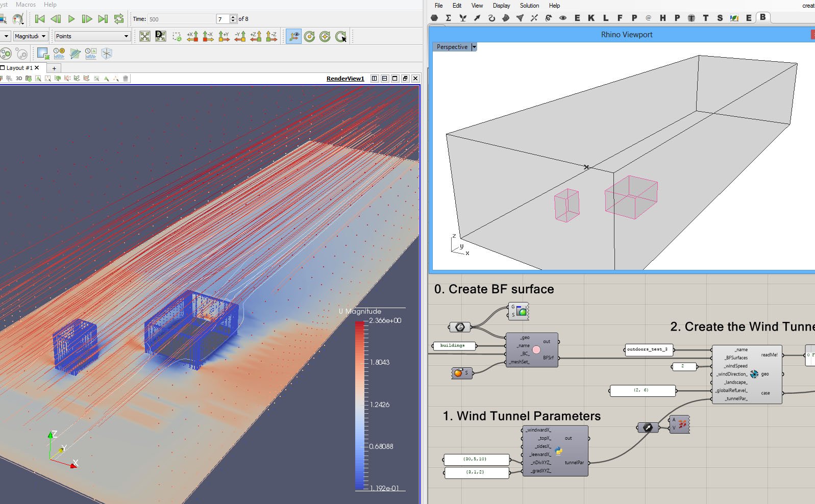
Task: Click Reset Camera icon
Action: (145, 36)
